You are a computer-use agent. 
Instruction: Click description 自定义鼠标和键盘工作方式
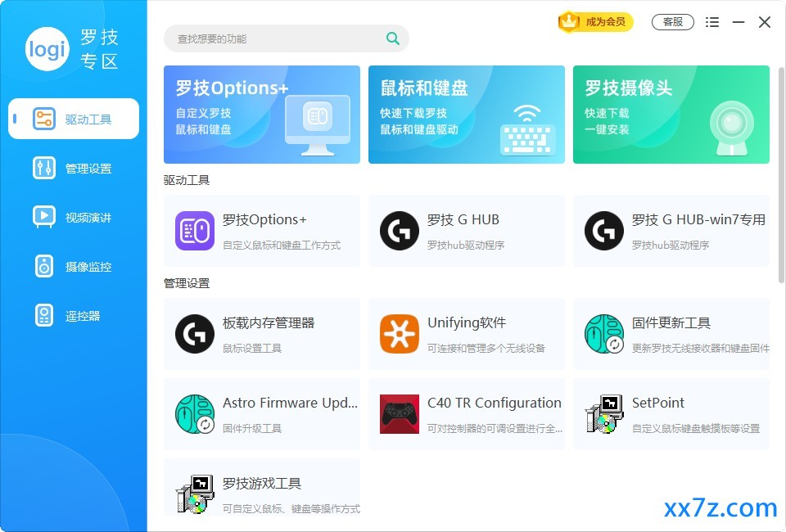pos(281,245)
